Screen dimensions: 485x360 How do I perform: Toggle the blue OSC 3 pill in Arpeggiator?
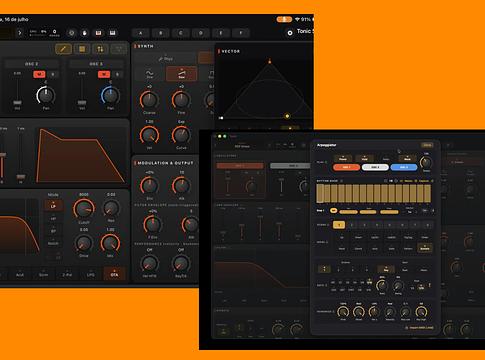404,167
